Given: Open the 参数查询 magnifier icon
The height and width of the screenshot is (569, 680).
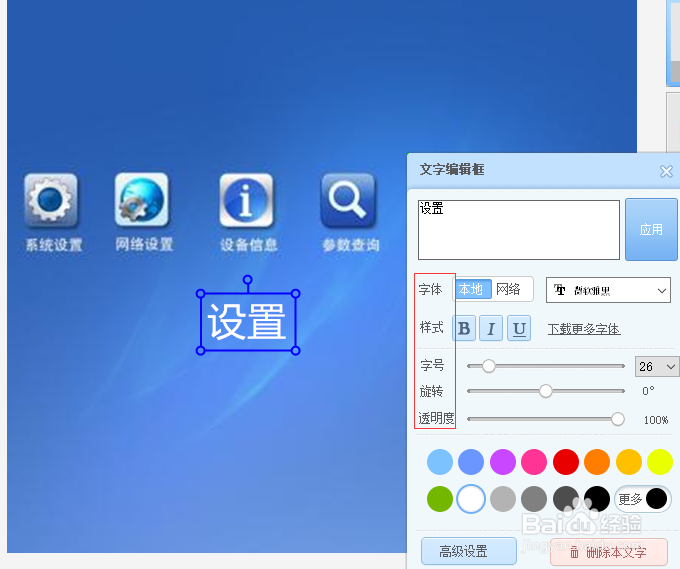Looking at the screenshot, I should pos(348,200).
